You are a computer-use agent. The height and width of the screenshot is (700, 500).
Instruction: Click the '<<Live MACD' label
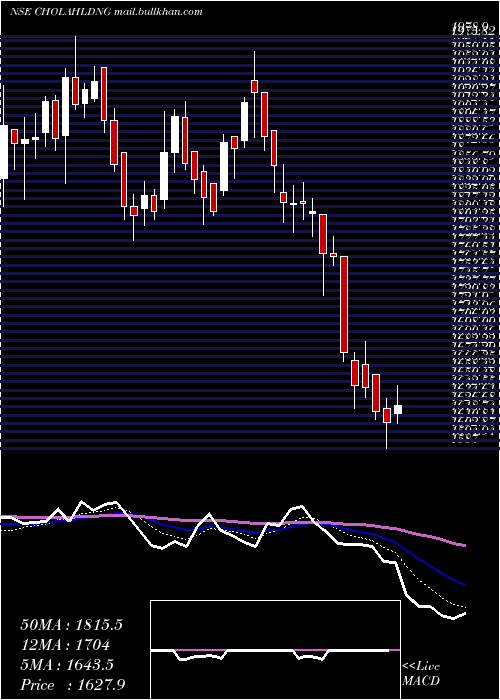coord(421,674)
